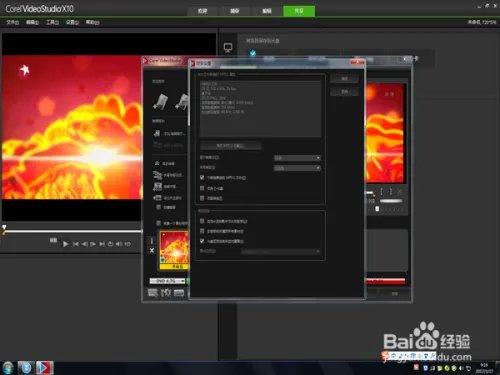Click the monitor icon in the share panel
500x375 pixels.
click(x=228, y=48)
